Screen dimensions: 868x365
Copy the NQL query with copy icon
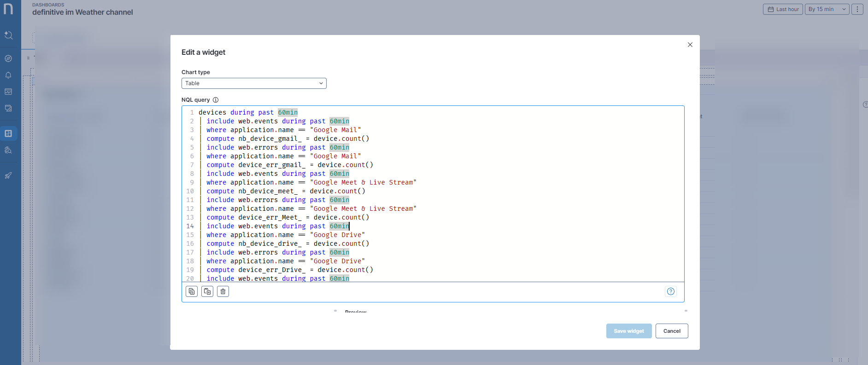click(192, 291)
